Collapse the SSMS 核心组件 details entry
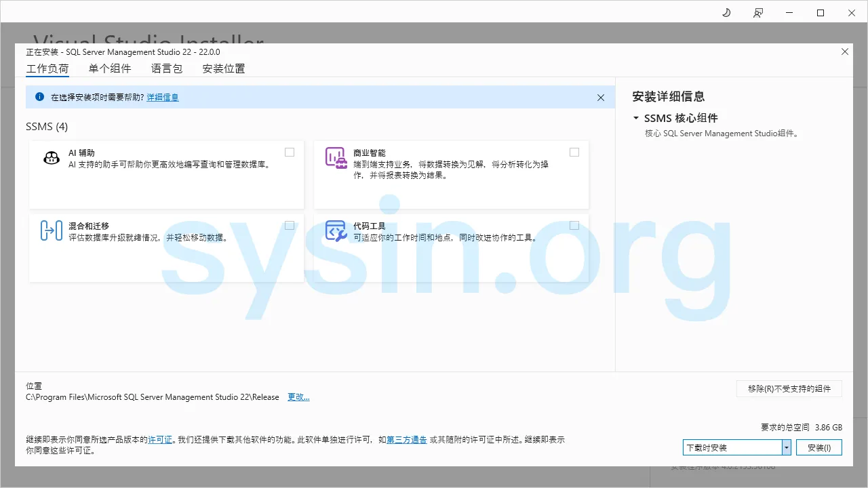The height and width of the screenshot is (488, 868). point(636,117)
